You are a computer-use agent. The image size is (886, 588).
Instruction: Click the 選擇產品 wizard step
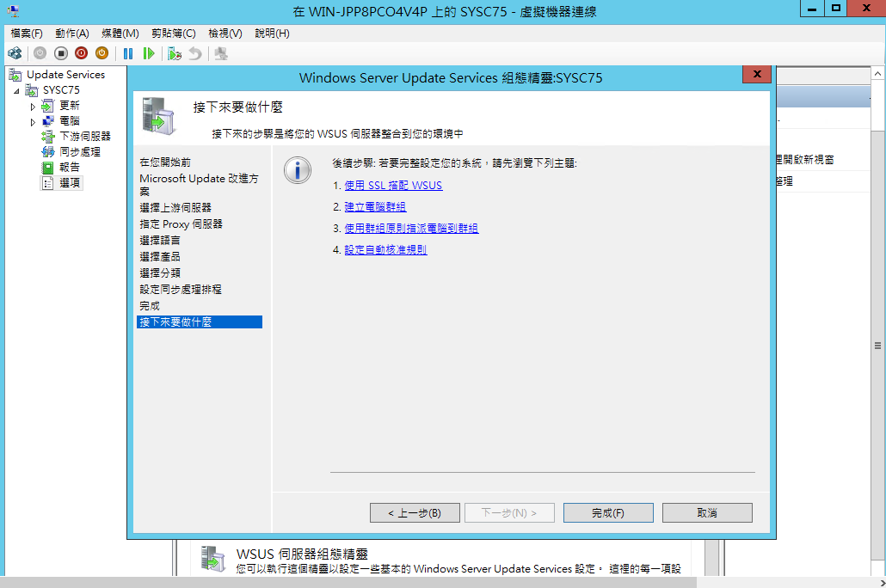[x=160, y=257]
